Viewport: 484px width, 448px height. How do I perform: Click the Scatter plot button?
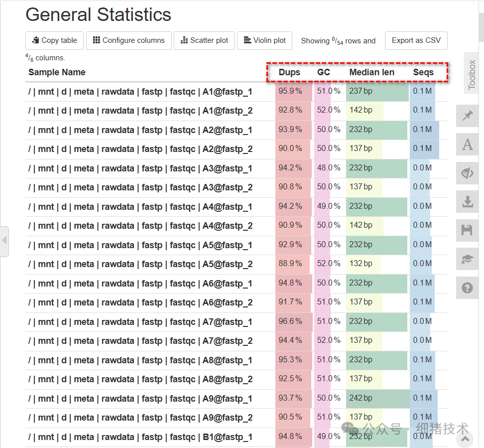point(205,41)
